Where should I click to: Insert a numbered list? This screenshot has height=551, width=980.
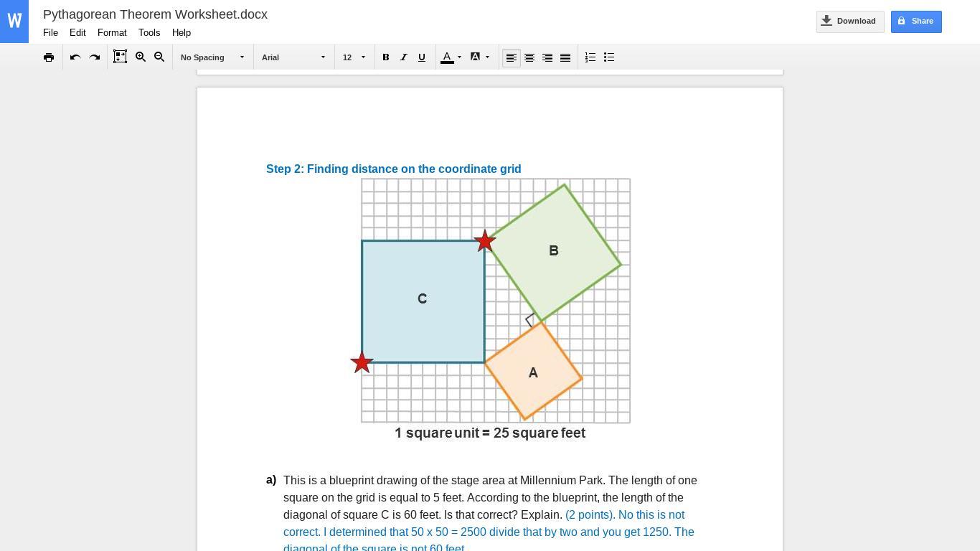[590, 57]
